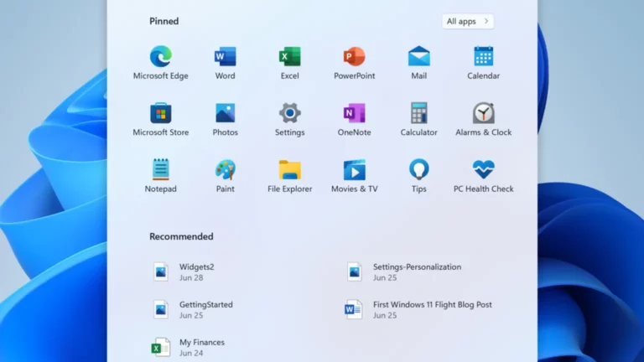Launch Microsoft Store from pinned apps

pyautogui.click(x=161, y=119)
